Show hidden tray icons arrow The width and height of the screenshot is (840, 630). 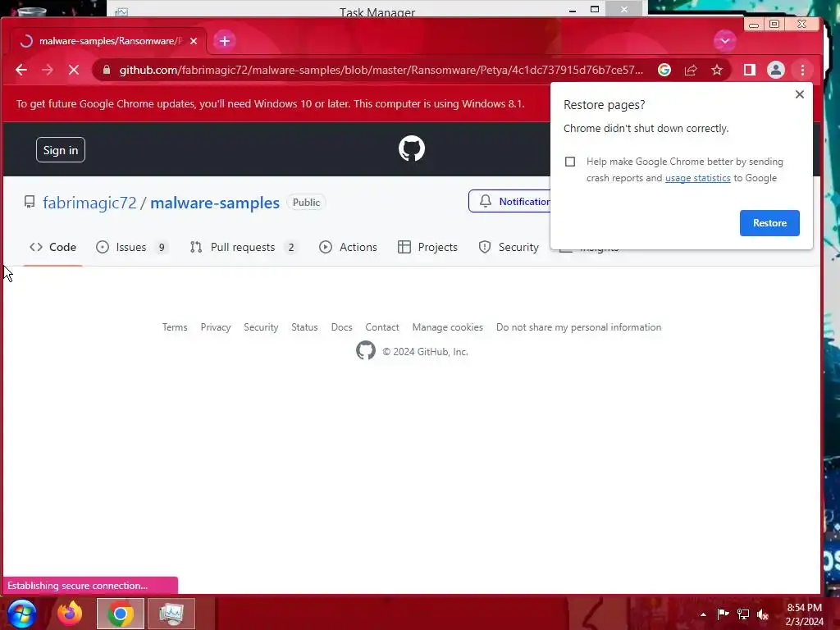(703, 614)
